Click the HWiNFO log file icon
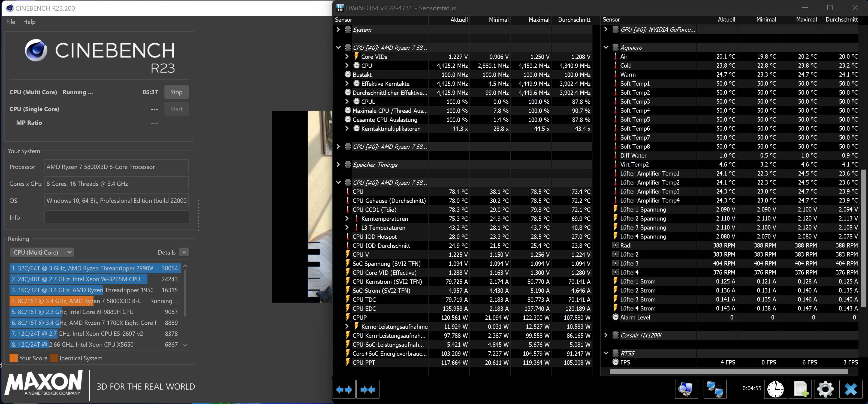 coord(801,390)
